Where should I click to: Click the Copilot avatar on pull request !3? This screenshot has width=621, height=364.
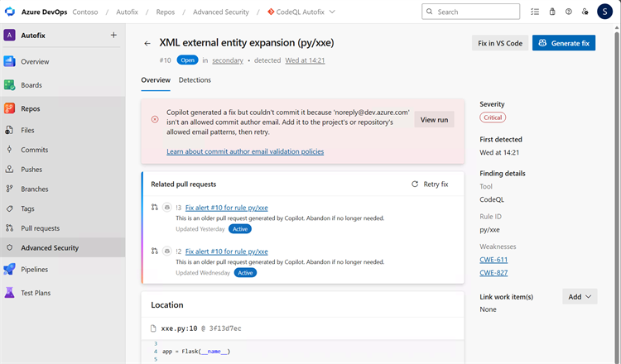coord(167,208)
